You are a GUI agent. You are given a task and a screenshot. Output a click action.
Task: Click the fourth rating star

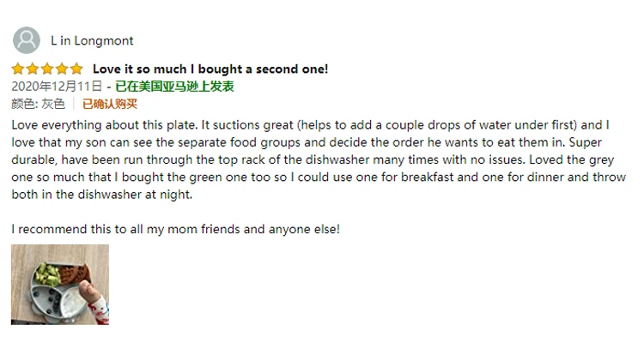(x=62, y=69)
